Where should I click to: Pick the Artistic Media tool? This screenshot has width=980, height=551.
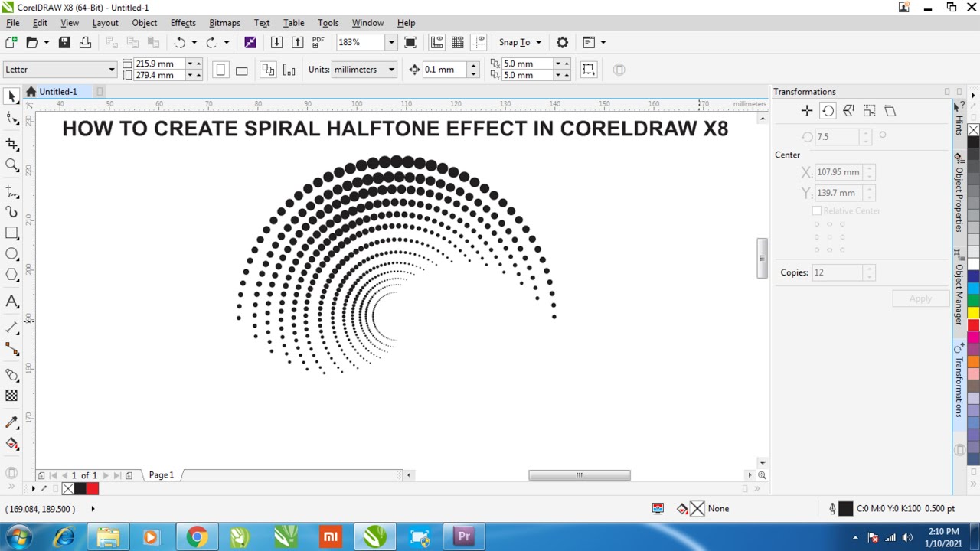(x=11, y=212)
